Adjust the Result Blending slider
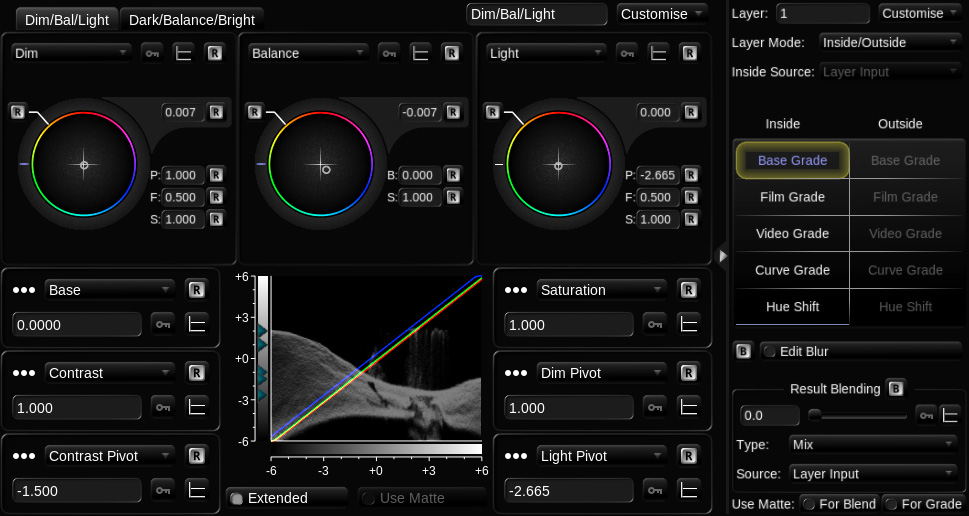 [x=857, y=415]
